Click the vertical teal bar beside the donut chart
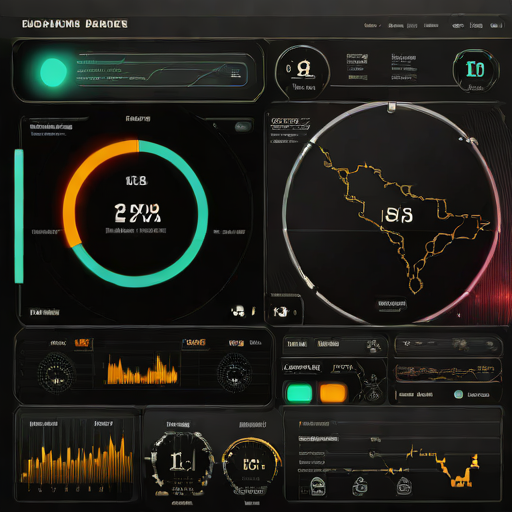This screenshot has width=512, height=512. [x=19, y=216]
